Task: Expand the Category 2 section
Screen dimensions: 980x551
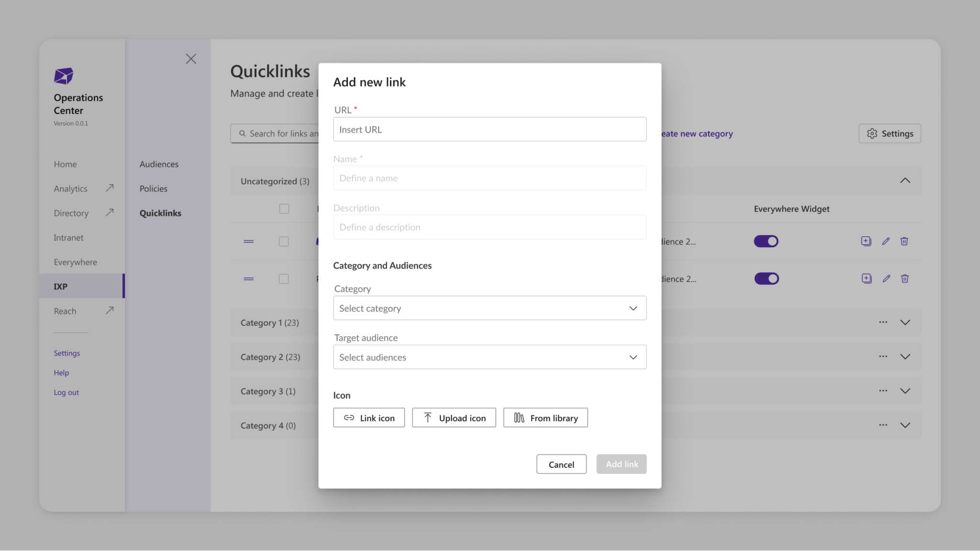Action: (x=906, y=356)
